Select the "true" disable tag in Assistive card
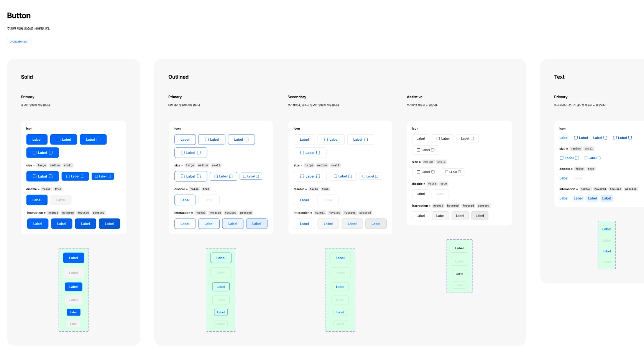 coord(444,184)
